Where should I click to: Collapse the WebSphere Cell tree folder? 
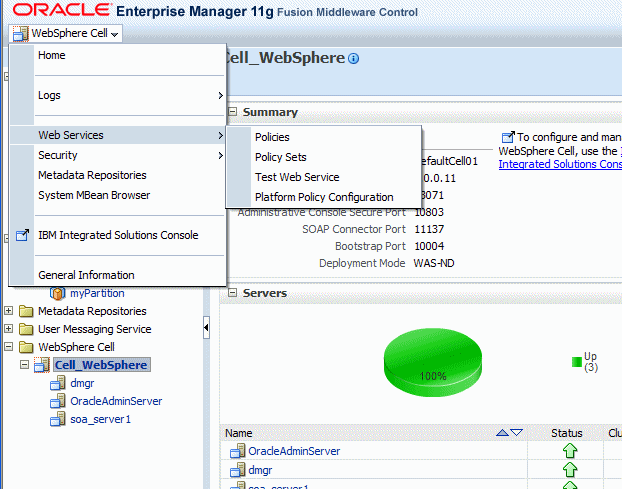coord(8,347)
